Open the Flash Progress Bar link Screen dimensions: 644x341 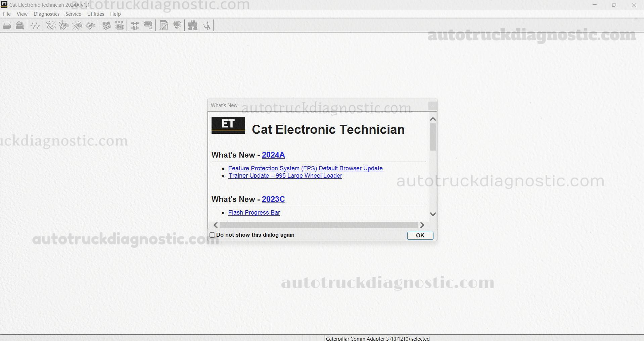254,213
